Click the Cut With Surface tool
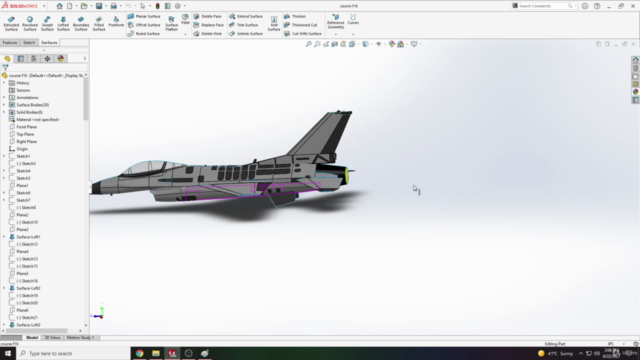The width and height of the screenshot is (640, 360). pyautogui.click(x=302, y=33)
